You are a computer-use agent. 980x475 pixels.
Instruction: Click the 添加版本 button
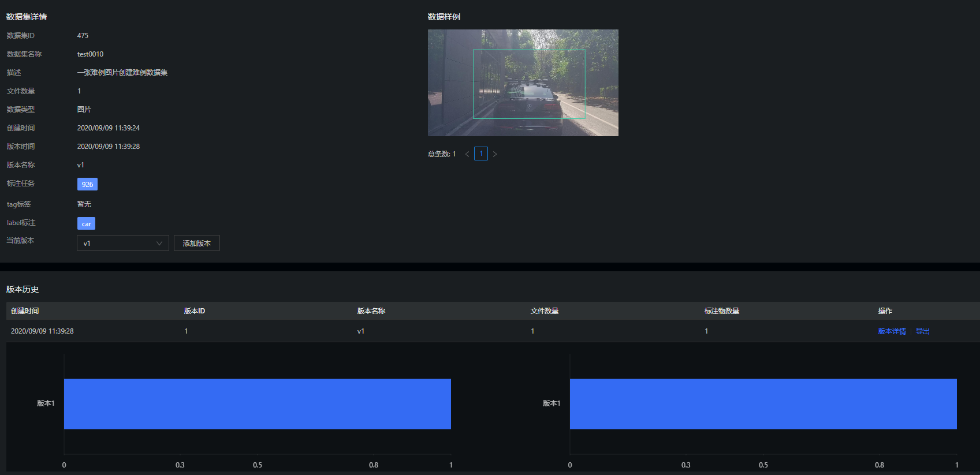click(197, 243)
